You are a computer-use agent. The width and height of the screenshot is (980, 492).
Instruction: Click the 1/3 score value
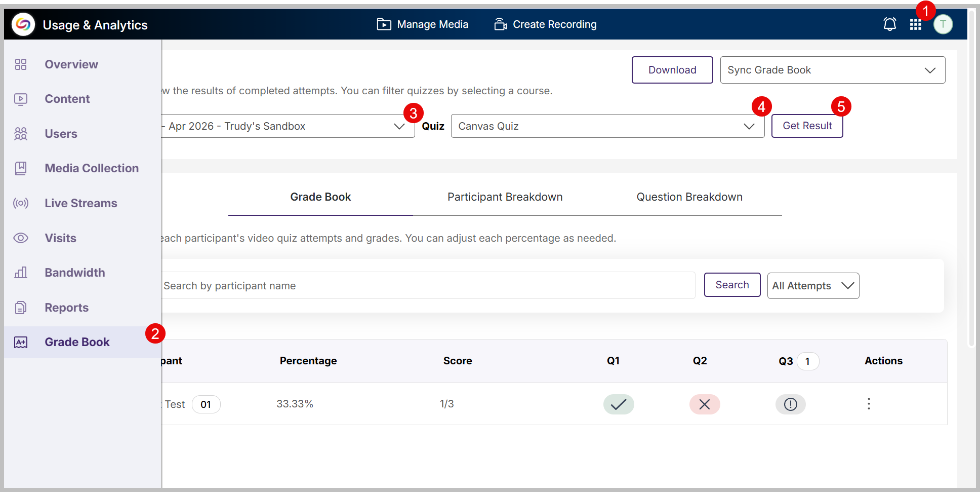(446, 404)
